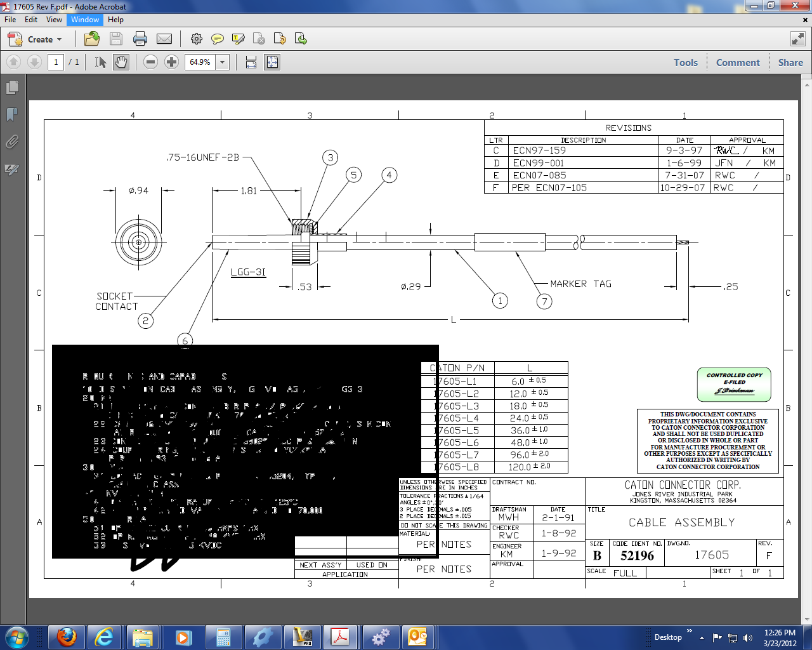Close the document with menu-bar X
Image resolution: width=812 pixels, height=650 pixels.
pyautogui.click(x=805, y=20)
